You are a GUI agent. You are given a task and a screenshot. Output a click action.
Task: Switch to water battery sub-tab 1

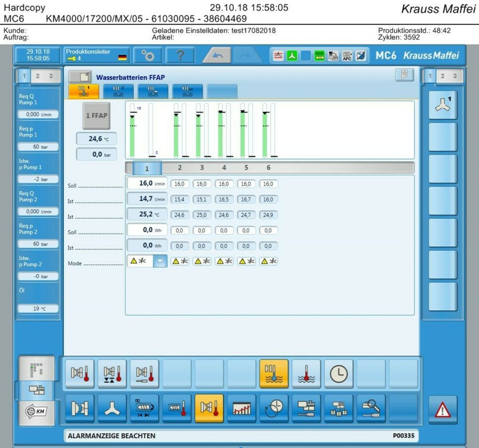click(83, 91)
